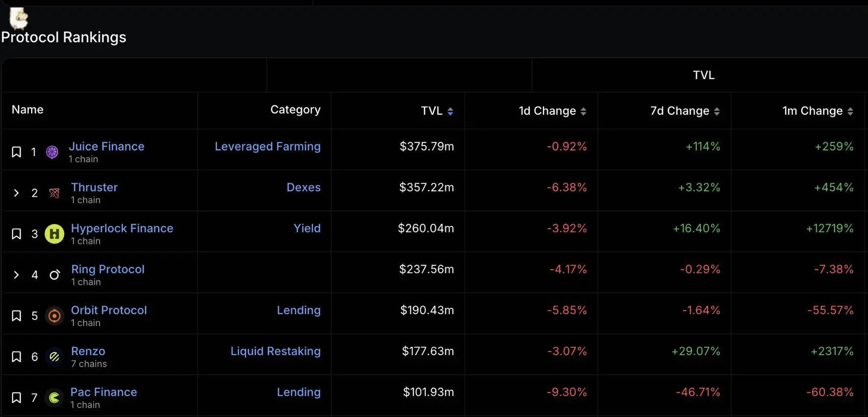This screenshot has width=868, height=417.
Task: Click the Pac Finance green logo
Action: tap(54, 398)
